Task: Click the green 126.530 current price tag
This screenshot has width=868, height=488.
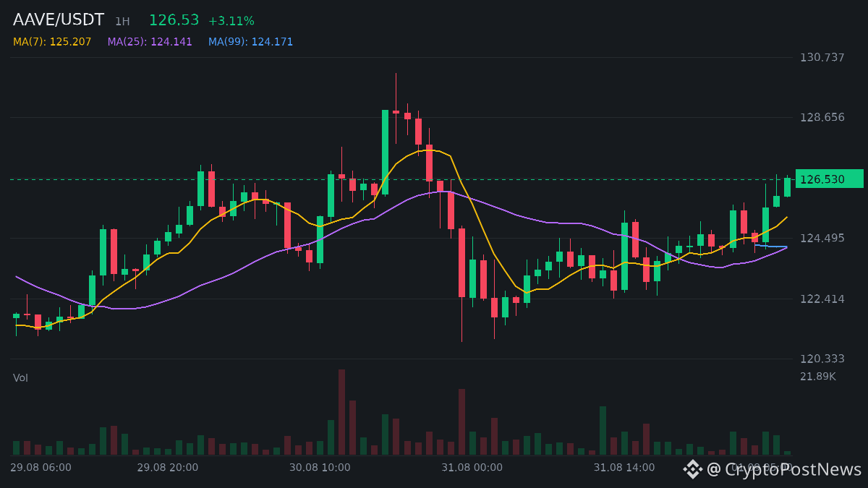Action: click(x=829, y=179)
